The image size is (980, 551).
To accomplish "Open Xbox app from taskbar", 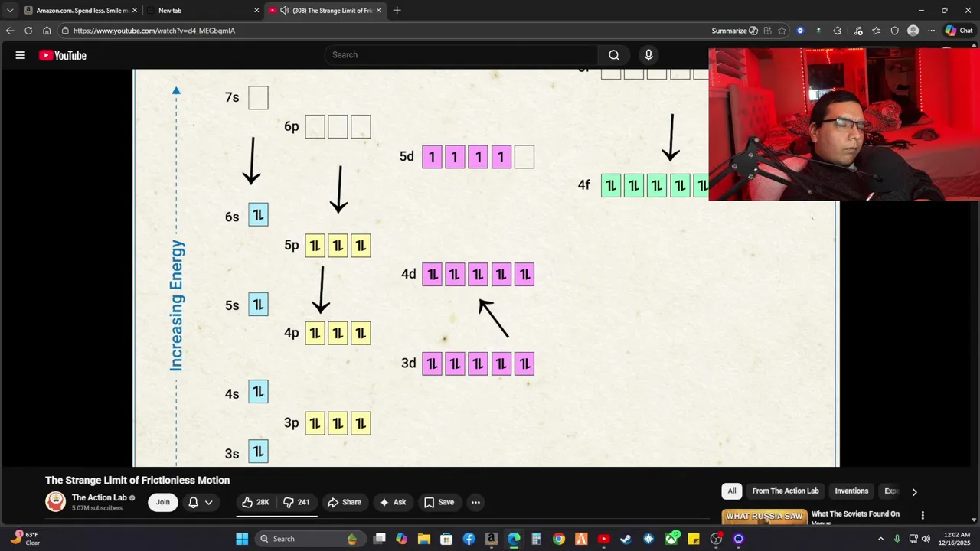I will point(671,539).
